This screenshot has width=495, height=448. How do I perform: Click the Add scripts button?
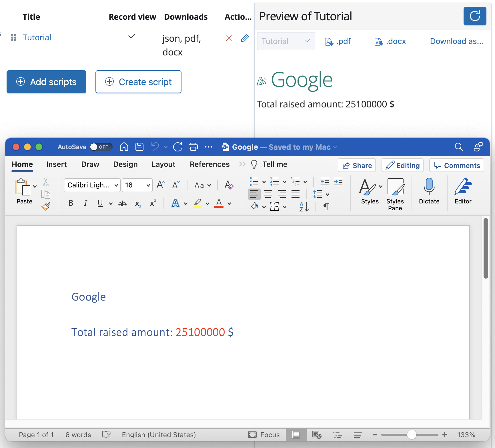coord(46,82)
